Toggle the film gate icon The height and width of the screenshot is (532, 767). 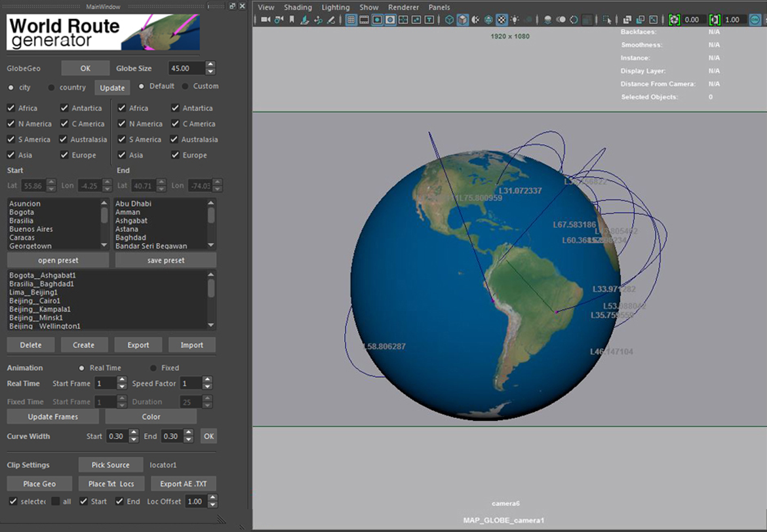click(364, 20)
